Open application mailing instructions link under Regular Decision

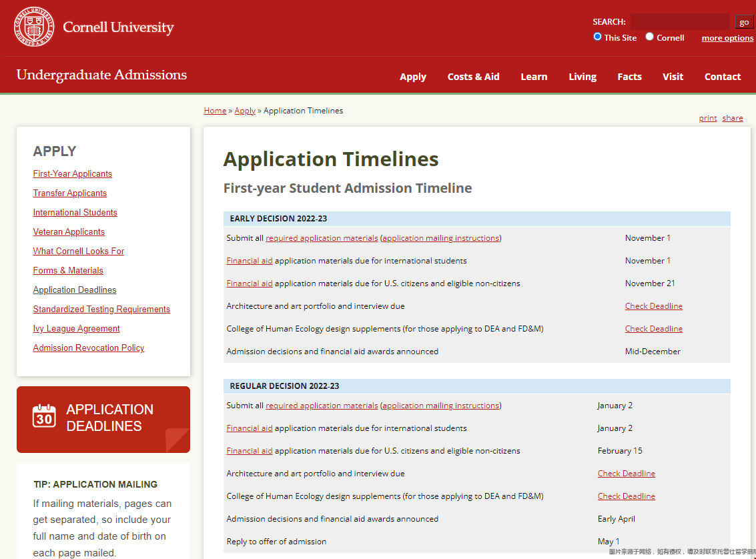tap(440, 406)
